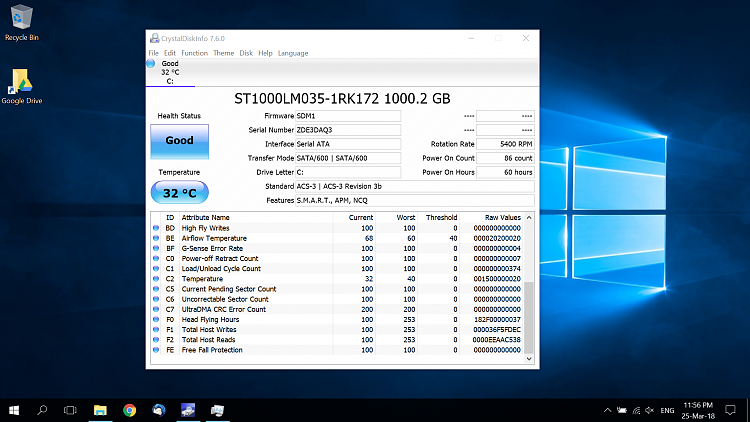The height and width of the screenshot is (422, 750).
Task: Click the Power On Hours field 60 hours
Action: click(505, 172)
